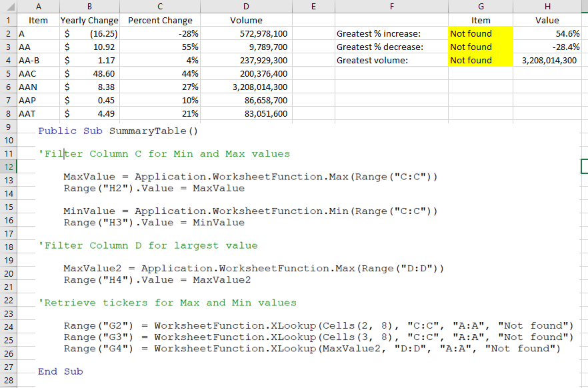
Task: Select the row 9 header
Action: click(8, 127)
